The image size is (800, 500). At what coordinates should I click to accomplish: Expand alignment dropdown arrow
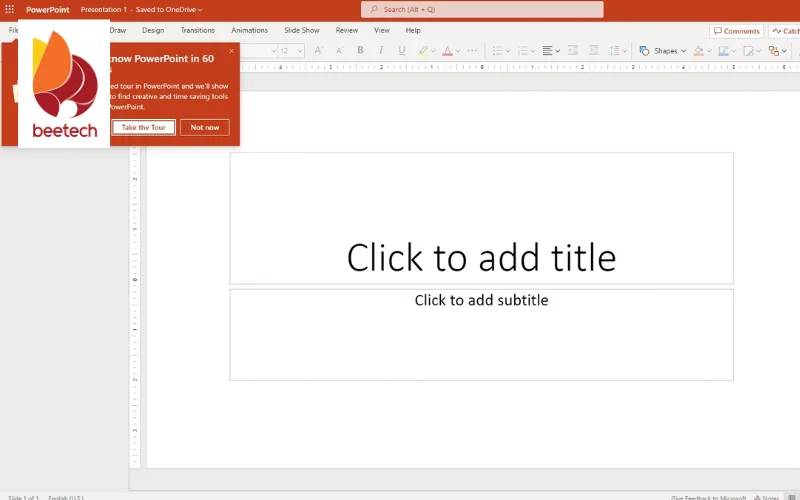558,51
